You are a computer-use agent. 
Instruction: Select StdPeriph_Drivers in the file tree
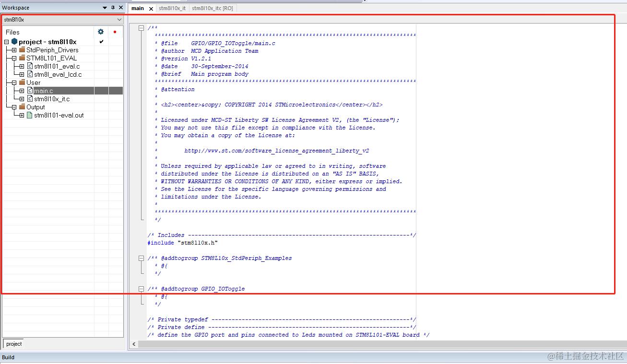click(x=52, y=50)
